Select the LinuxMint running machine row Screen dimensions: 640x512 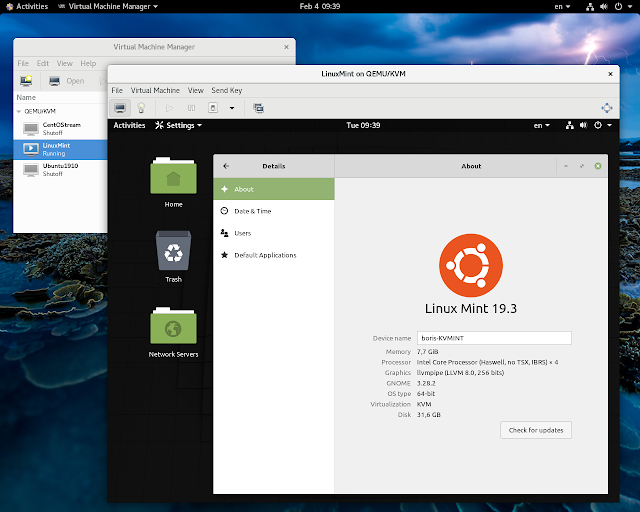click(x=60, y=149)
